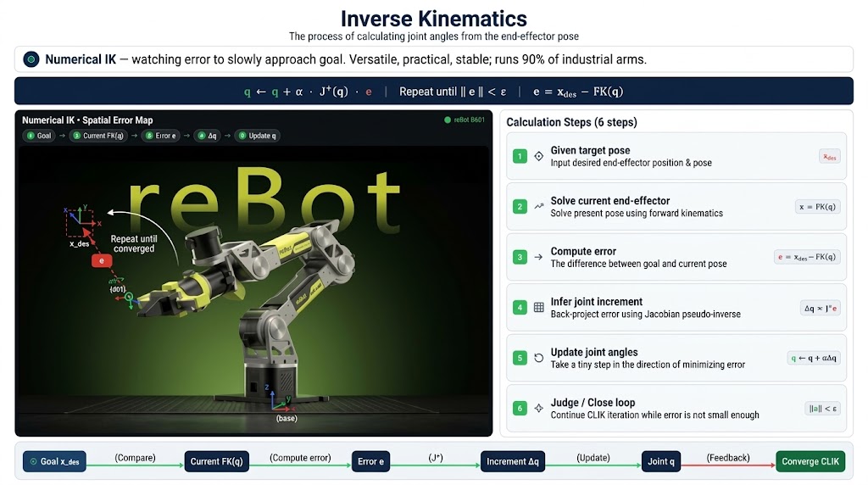
Task: Click the green Converge CLIK button
Action: click(x=810, y=461)
